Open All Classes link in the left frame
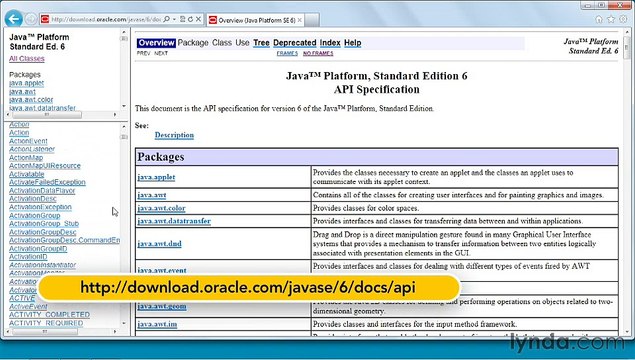635x360 pixels. coord(27,59)
